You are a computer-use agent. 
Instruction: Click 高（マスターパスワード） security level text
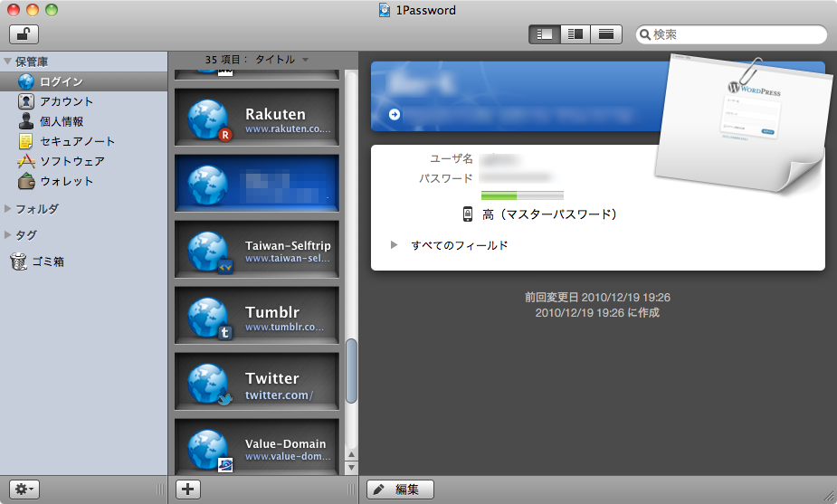[x=550, y=214]
